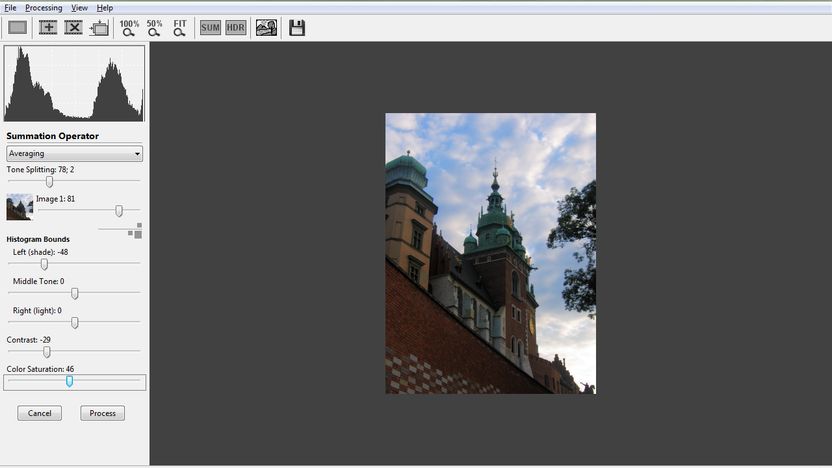Remove an image with the X film icon
Viewport: 832px width, 468px height.
pos(73,28)
